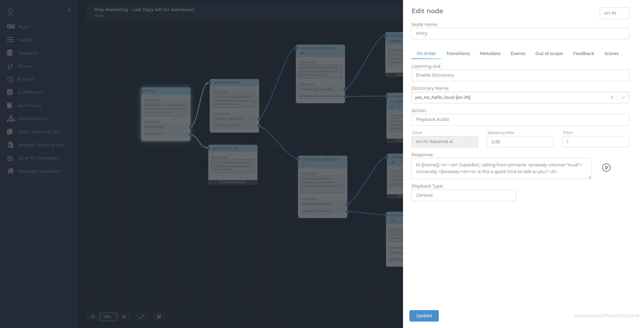Image resolution: width=644 pixels, height=328 pixels.
Task: Click the Speaking Rate input field
Action: point(520,142)
